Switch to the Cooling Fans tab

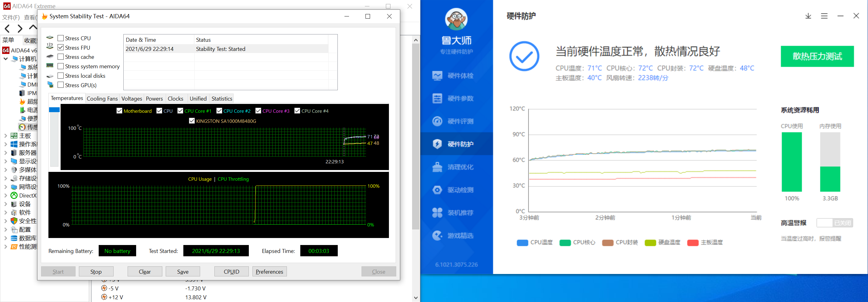tap(102, 99)
